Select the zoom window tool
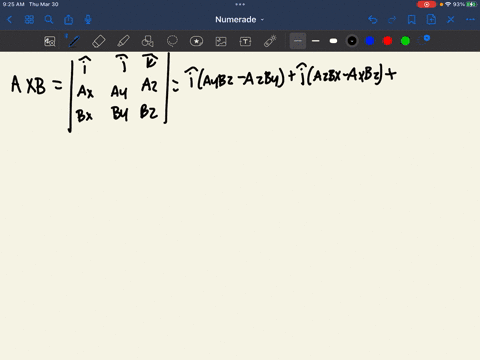 [50, 41]
